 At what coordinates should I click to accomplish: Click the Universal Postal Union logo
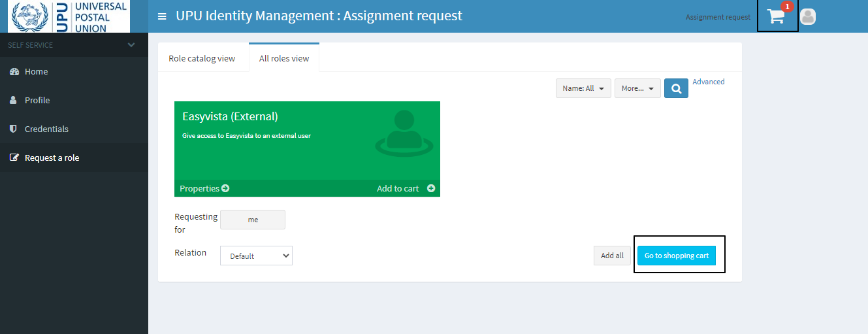tap(69, 16)
